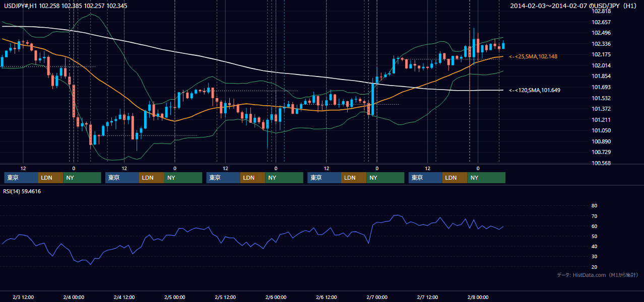Click the LDN session box for 2/6
Screen dimensions: 644x302
click(354, 178)
